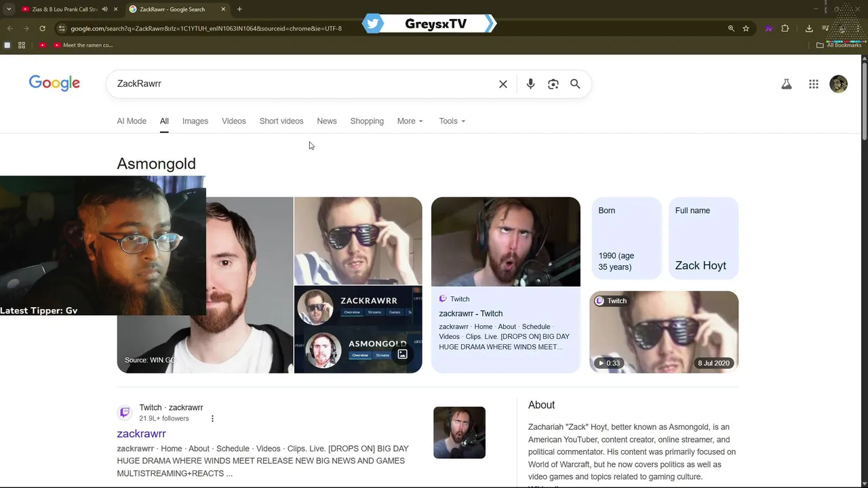Click the 'Source: WIN.GG' image caption
Viewport: 868px width, 488px height.
point(149,360)
